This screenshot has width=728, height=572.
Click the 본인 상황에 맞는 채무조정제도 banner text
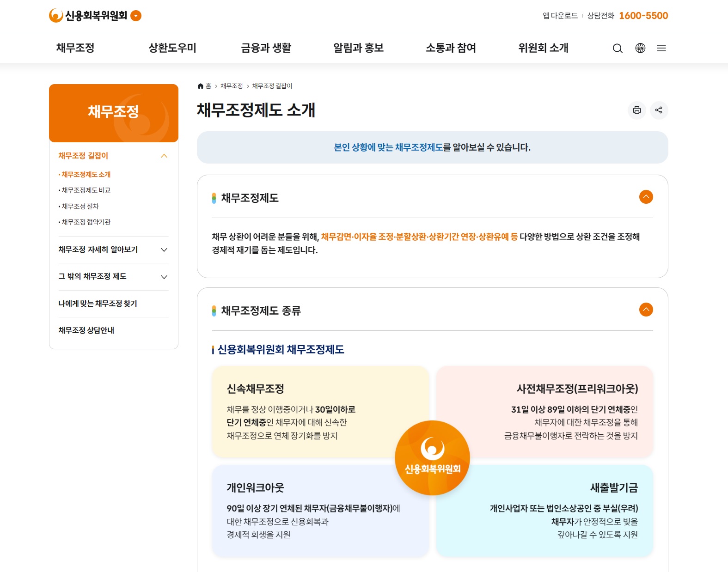click(x=433, y=147)
